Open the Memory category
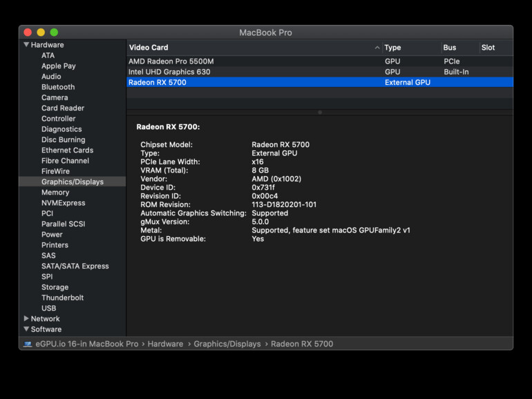This screenshot has width=532, height=399. pyautogui.click(x=55, y=192)
